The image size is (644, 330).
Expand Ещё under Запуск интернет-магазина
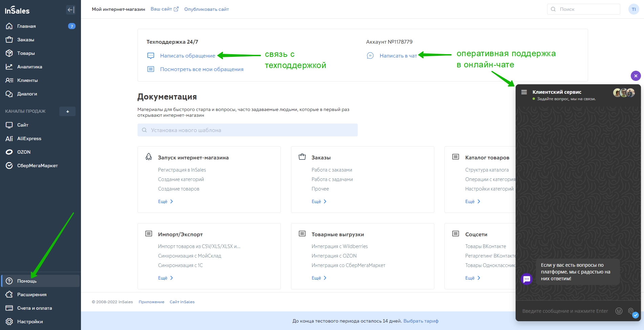[165, 201]
